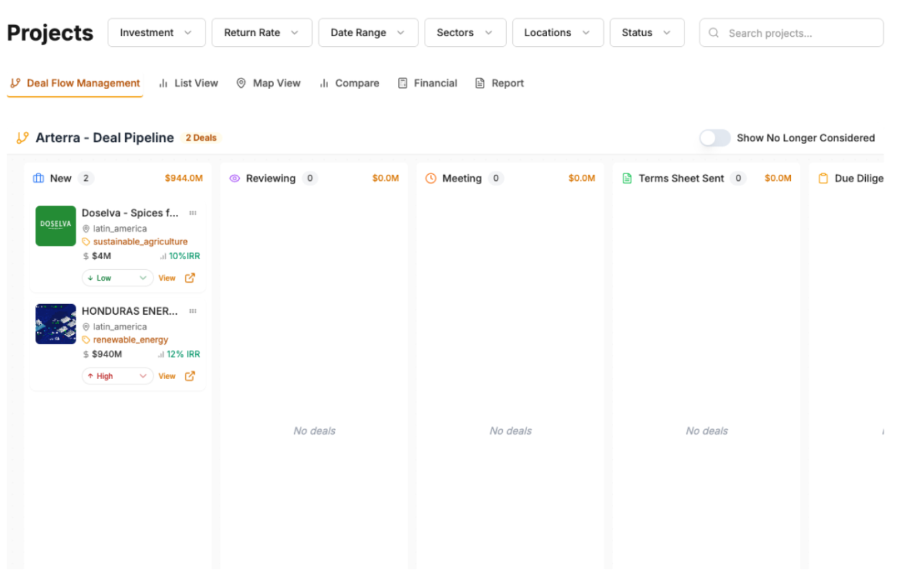Click the drag handle on Doselva card
The image size is (904, 588).
[x=193, y=213]
